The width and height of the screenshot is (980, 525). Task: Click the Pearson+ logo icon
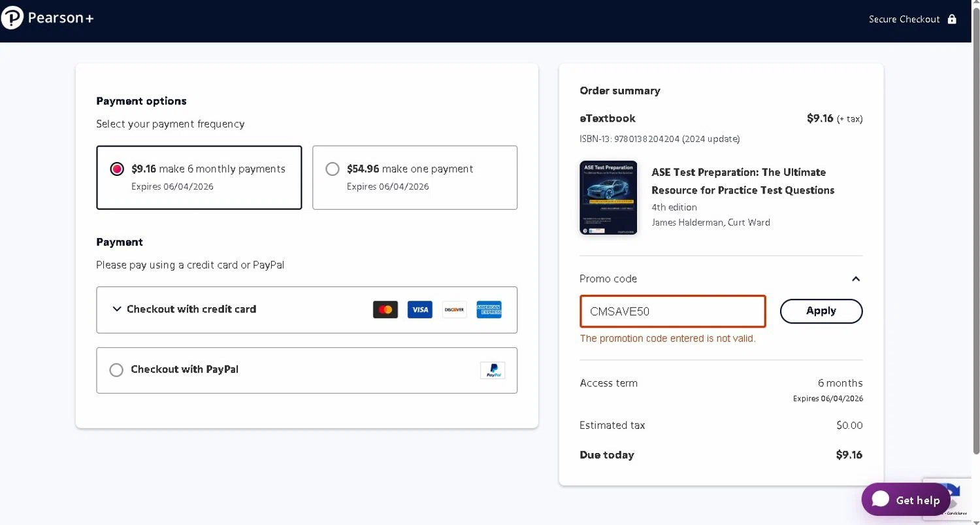point(12,18)
